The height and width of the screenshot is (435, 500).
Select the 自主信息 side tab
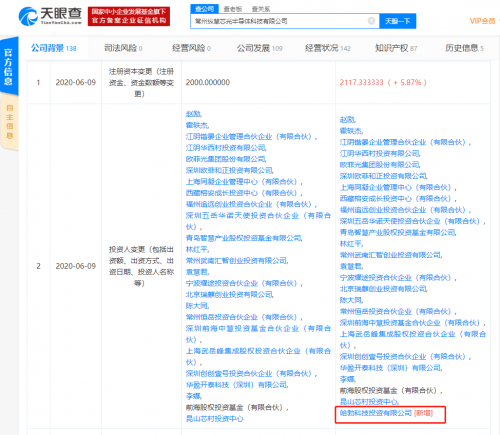(x=9, y=122)
